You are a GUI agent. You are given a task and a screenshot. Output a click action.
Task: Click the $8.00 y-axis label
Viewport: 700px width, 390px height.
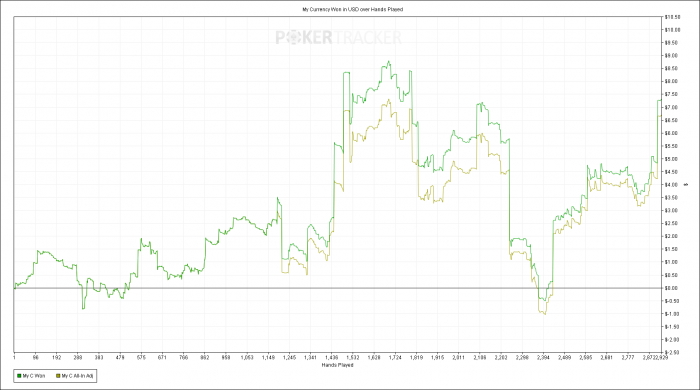point(672,82)
